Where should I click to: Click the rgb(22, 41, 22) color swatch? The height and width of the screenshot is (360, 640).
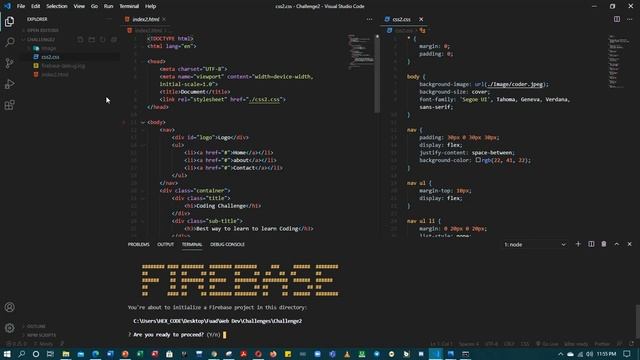point(478,160)
